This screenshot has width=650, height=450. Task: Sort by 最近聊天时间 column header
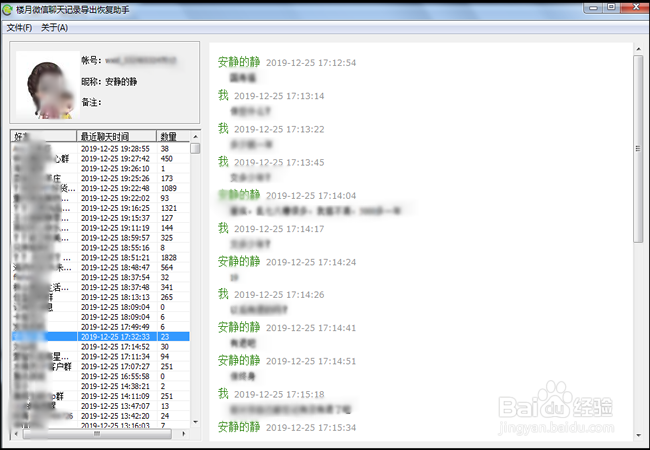point(116,136)
